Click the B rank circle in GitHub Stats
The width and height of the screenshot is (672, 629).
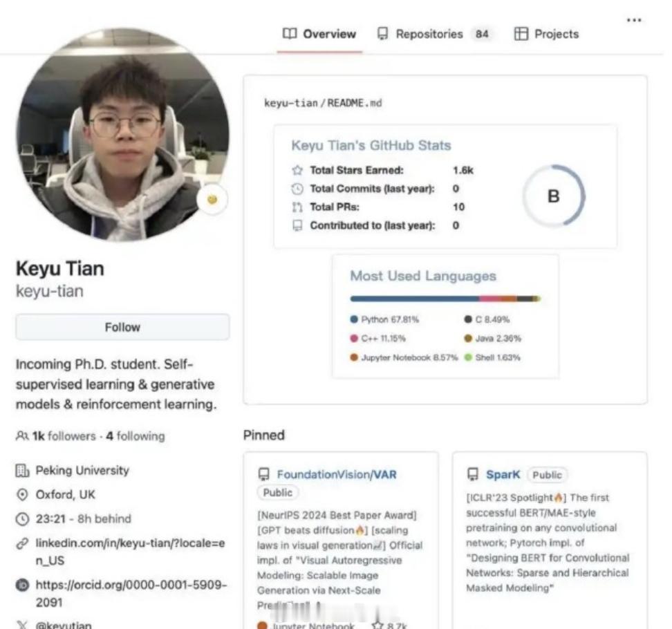554,196
